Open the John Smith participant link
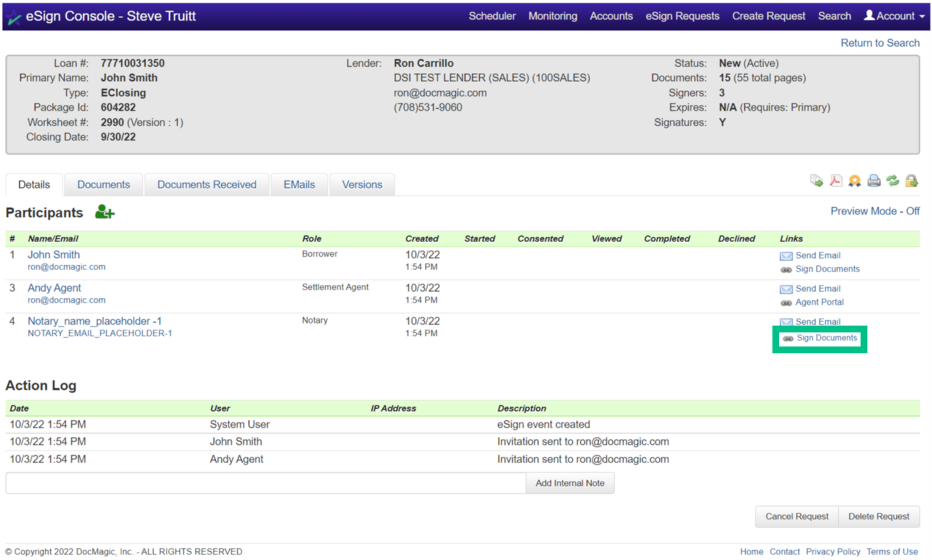The image size is (932, 560). click(53, 254)
